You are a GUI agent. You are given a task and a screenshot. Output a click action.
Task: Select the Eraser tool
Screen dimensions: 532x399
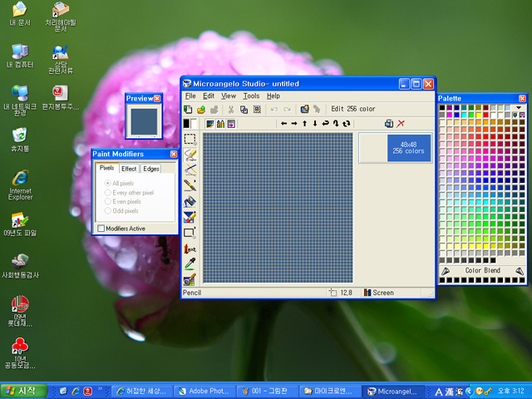(x=190, y=217)
